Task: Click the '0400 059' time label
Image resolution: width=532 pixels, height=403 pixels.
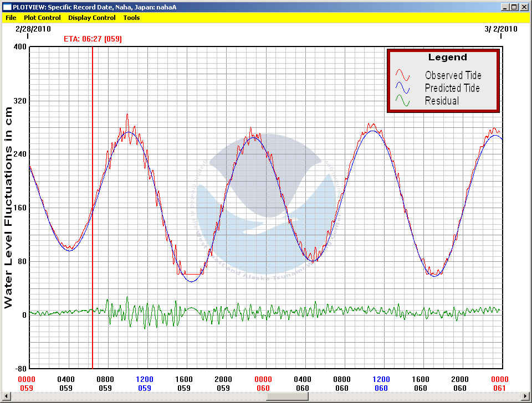Action: click(x=66, y=383)
